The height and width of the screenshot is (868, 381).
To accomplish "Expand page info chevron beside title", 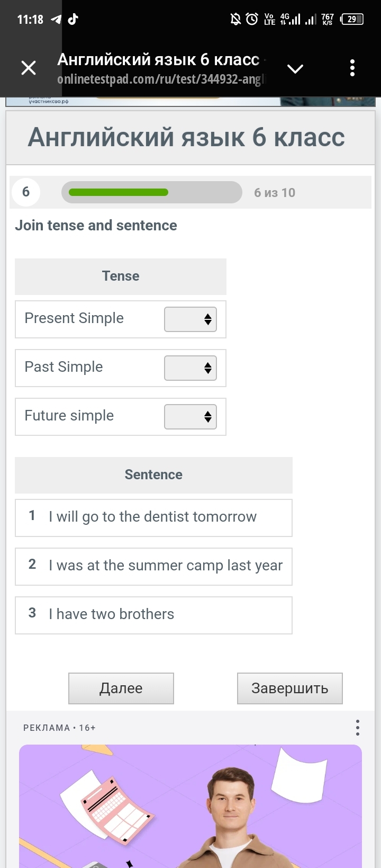I will [x=295, y=68].
